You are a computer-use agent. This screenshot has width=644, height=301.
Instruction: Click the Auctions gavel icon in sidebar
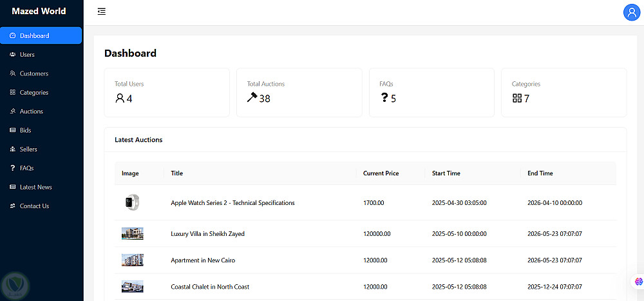pyautogui.click(x=13, y=112)
